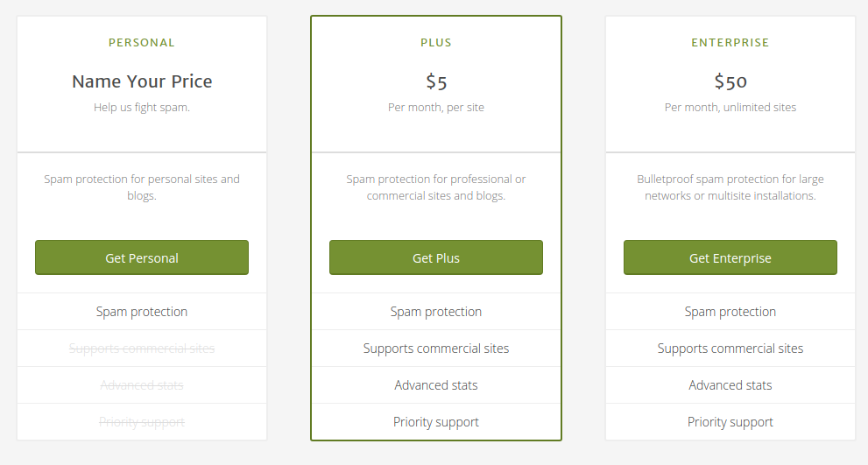
Task: Select the ENTERPRISE plan heading
Action: click(730, 42)
